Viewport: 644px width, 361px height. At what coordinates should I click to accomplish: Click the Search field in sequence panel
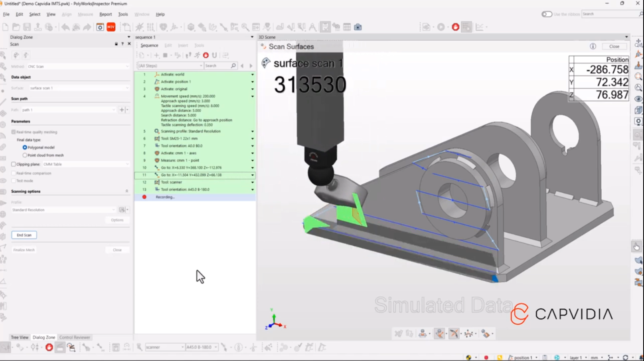coord(217,66)
